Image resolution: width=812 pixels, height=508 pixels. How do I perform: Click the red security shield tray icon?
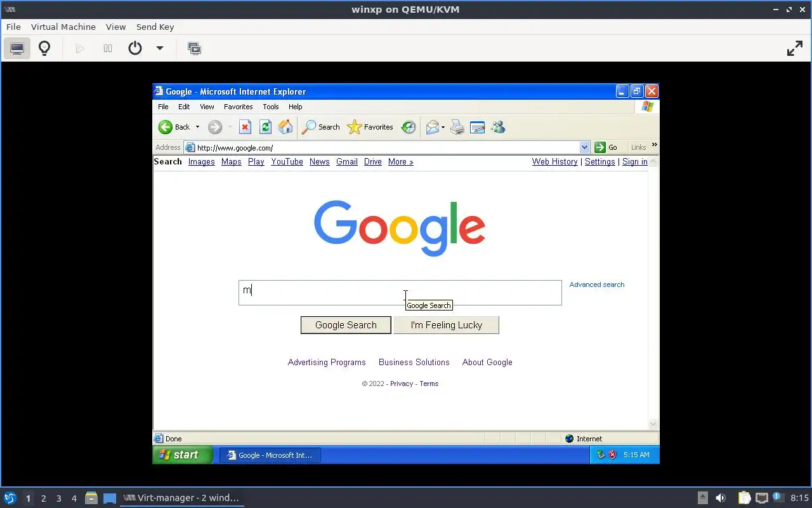613,455
